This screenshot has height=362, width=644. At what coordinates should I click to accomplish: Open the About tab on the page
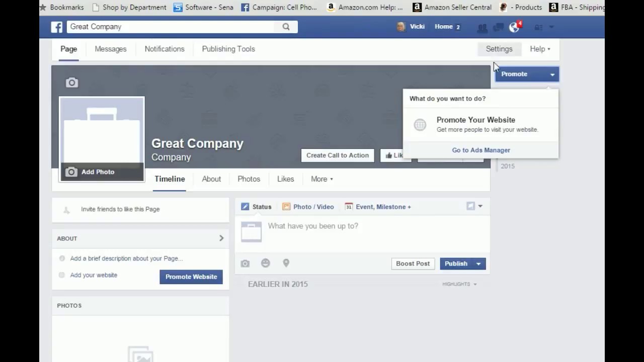pyautogui.click(x=211, y=179)
